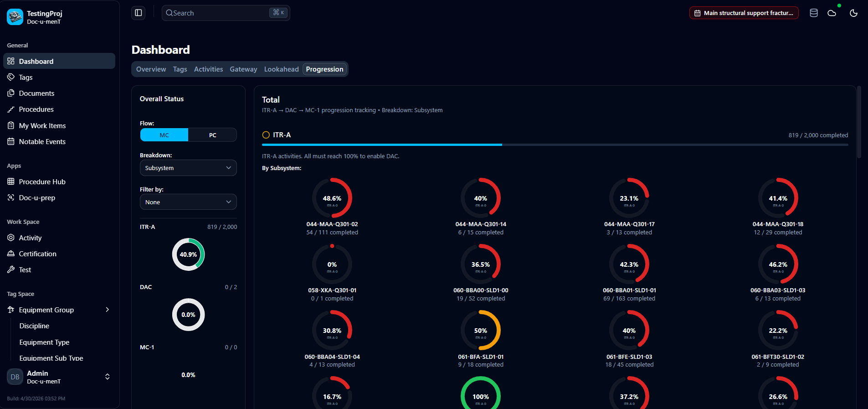Go to My Work Items
The width and height of the screenshot is (868, 409).
tap(59, 125)
